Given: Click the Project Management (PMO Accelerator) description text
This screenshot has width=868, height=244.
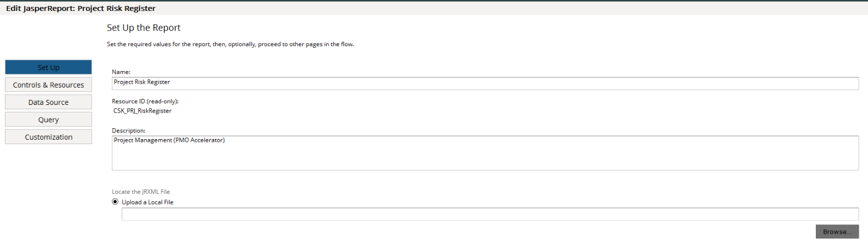Looking at the screenshot, I should click(x=169, y=140).
